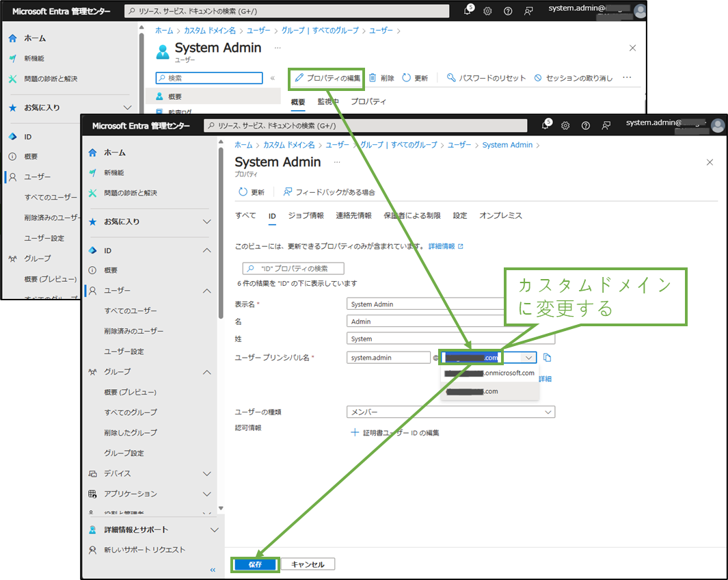Select onmicrosoft.com domain option
The width and height of the screenshot is (728, 580).
click(x=489, y=373)
